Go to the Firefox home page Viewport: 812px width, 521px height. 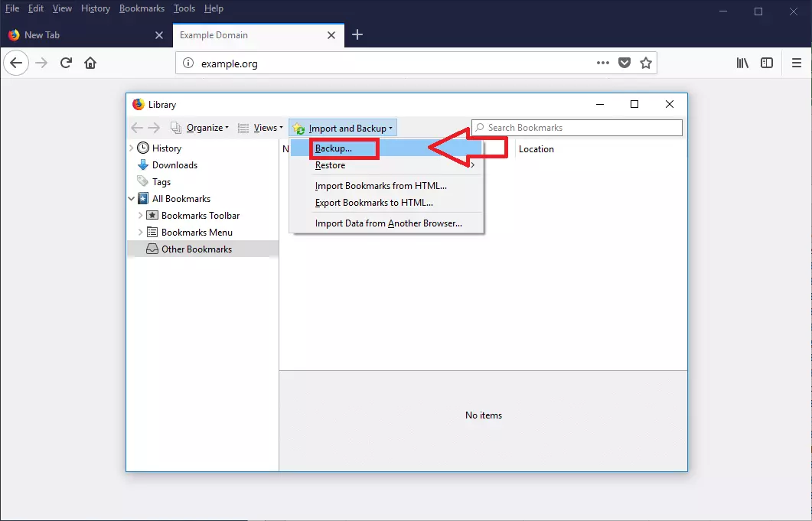click(x=90, y=63)
